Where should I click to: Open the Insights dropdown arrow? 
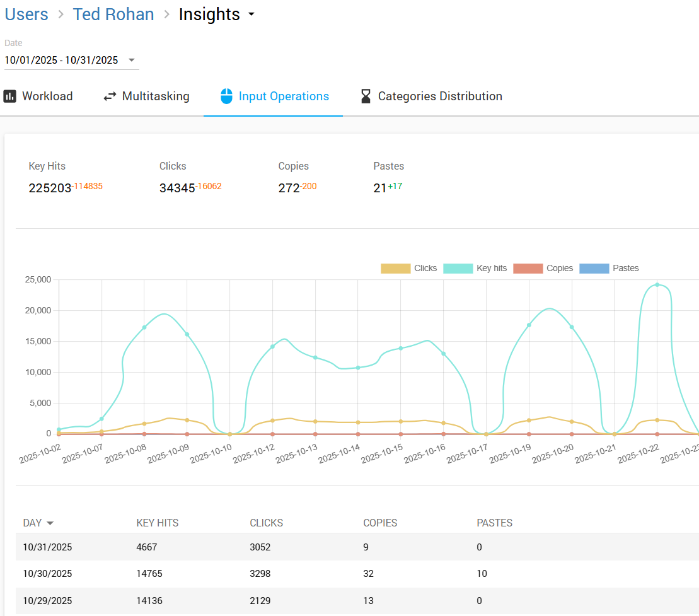[x=251, y=15]
